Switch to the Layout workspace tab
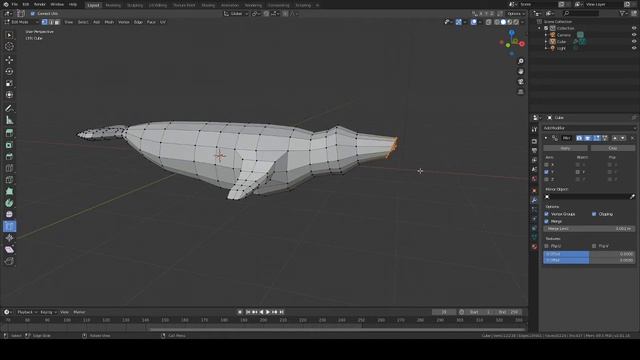The image size is (640, 360). (93, 5)
